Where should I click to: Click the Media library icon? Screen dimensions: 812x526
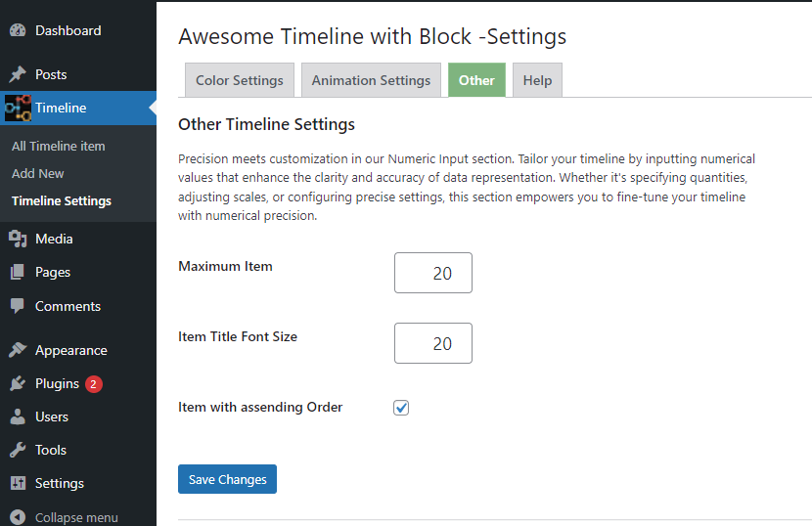click(18, 239)
